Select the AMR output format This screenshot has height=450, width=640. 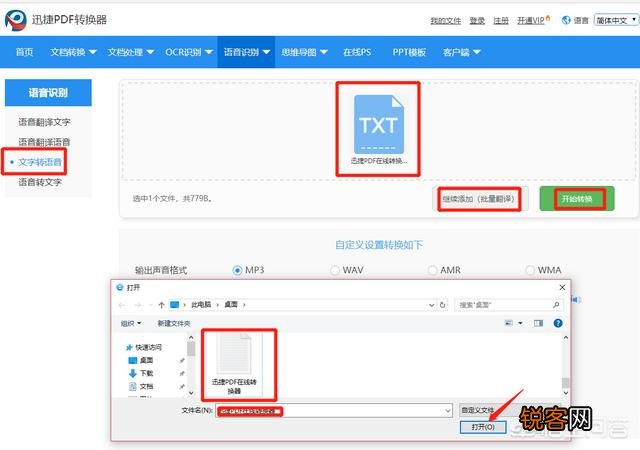(432, 270)
